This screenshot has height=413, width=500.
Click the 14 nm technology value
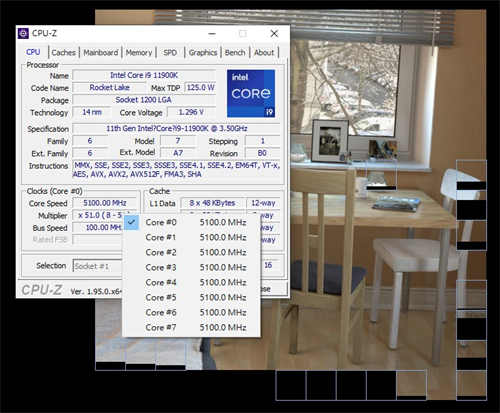[92, 112]
